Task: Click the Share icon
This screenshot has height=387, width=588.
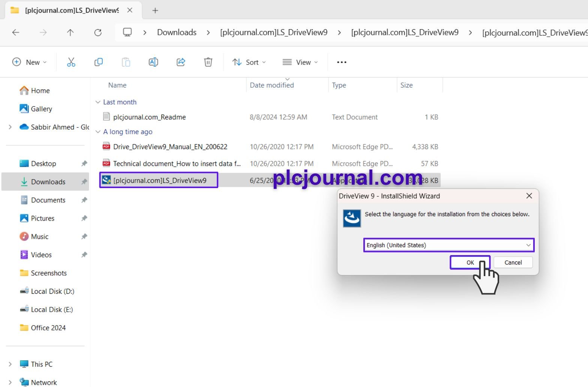Action: (x=181, y=62)
